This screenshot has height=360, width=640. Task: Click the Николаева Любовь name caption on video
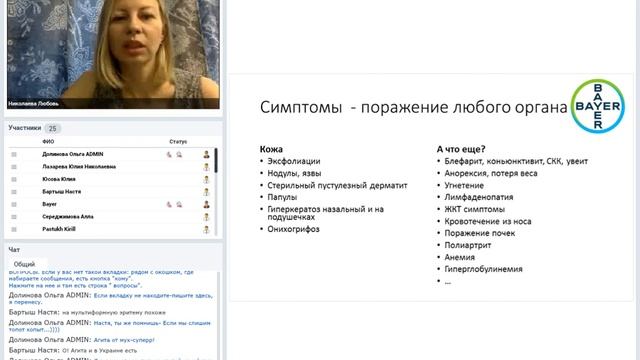pyautogui.click(x=33, y=104)
